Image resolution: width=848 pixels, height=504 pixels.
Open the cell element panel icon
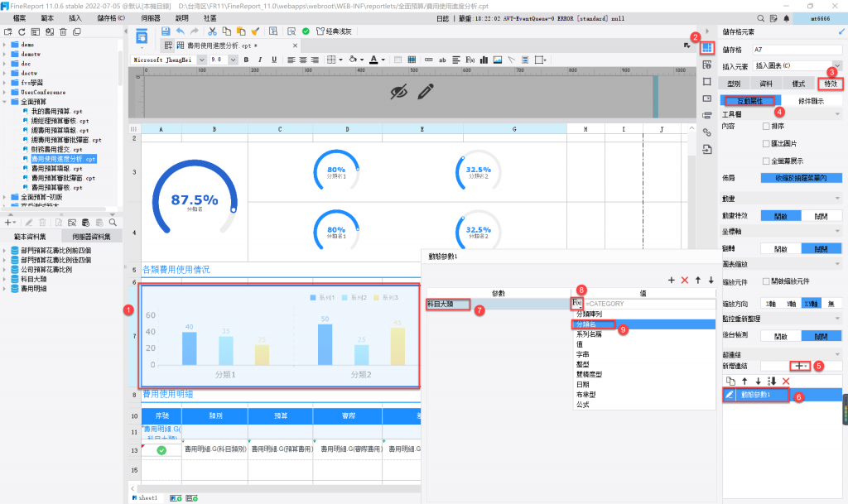(x=706, y=48)
